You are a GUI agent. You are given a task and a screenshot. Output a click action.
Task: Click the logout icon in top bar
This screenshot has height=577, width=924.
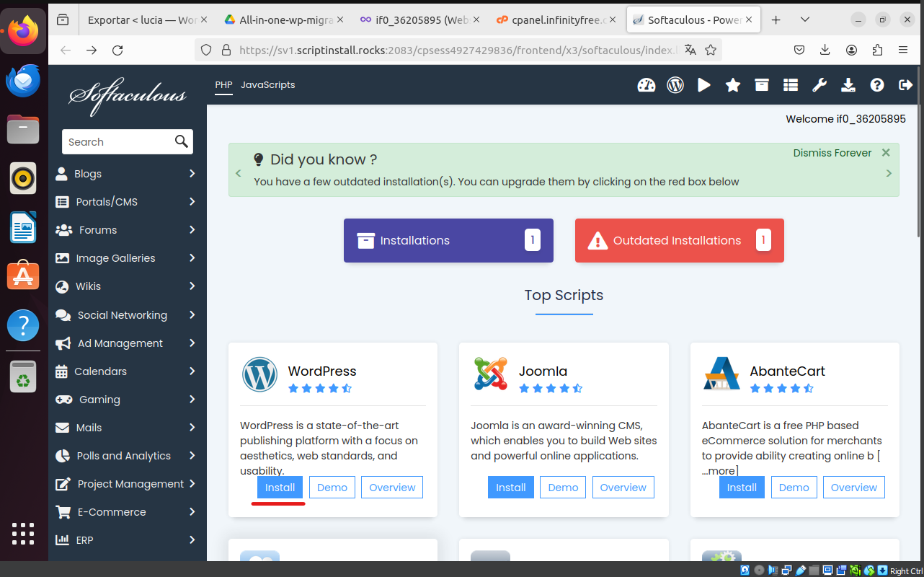point(906,85)
